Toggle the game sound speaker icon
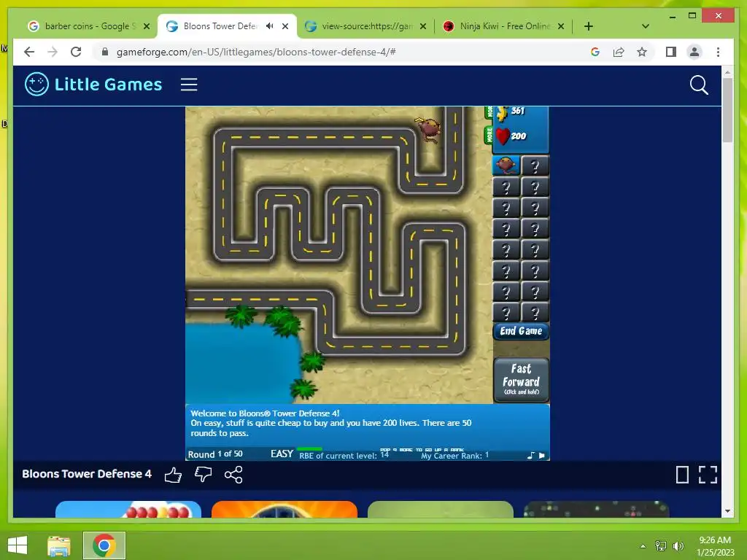This screenshot has height=560, width=747. tap(542, 456)
